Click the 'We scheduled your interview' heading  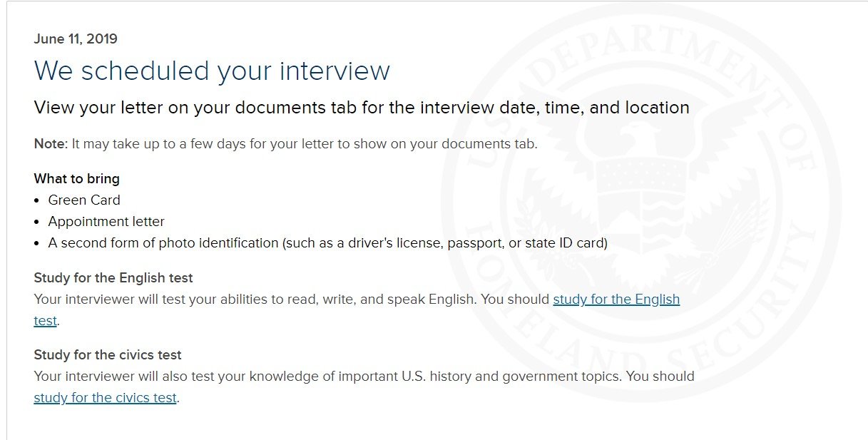212,71
